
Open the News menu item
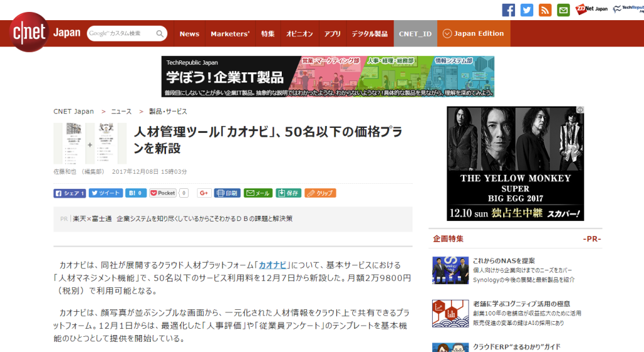pyautogui.click(x=189, y=34)
